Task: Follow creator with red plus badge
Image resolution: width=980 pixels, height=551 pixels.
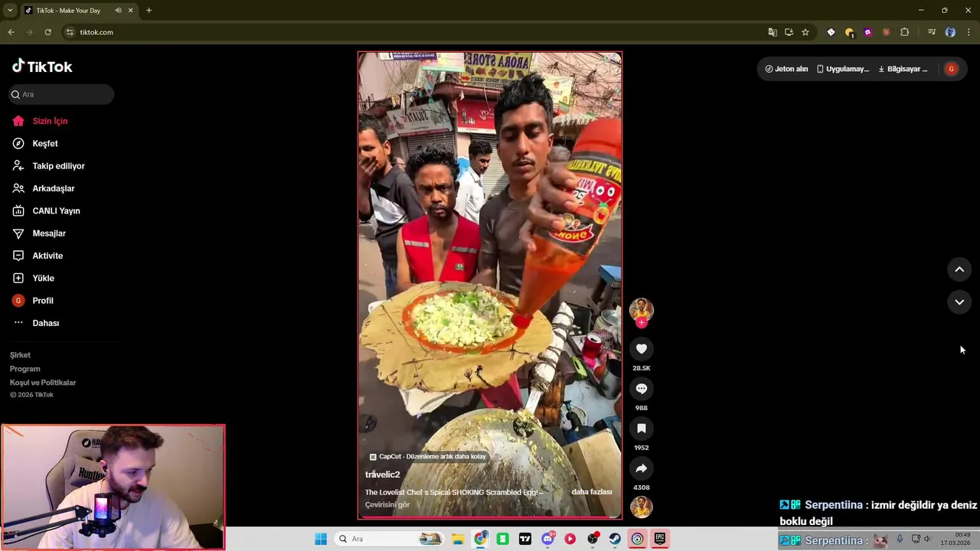Action: coord(642,323)
